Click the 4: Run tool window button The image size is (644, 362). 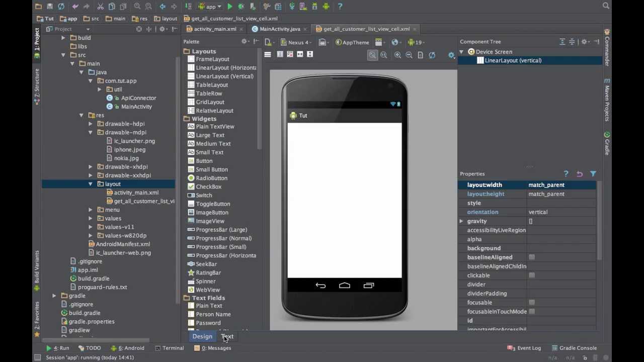coord(57,348)
